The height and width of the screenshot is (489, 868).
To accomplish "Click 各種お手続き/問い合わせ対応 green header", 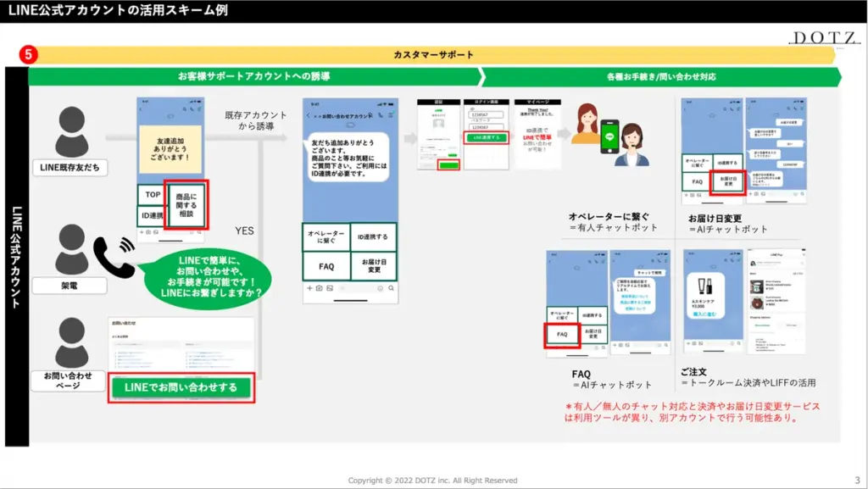I will [661, 77].
